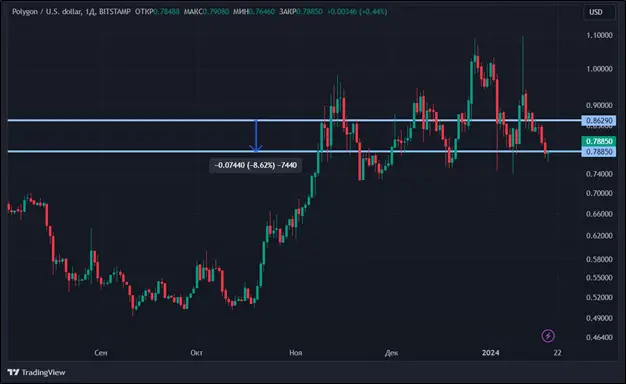Click the Ноя month label on time axis

click(x=295, y=353)
